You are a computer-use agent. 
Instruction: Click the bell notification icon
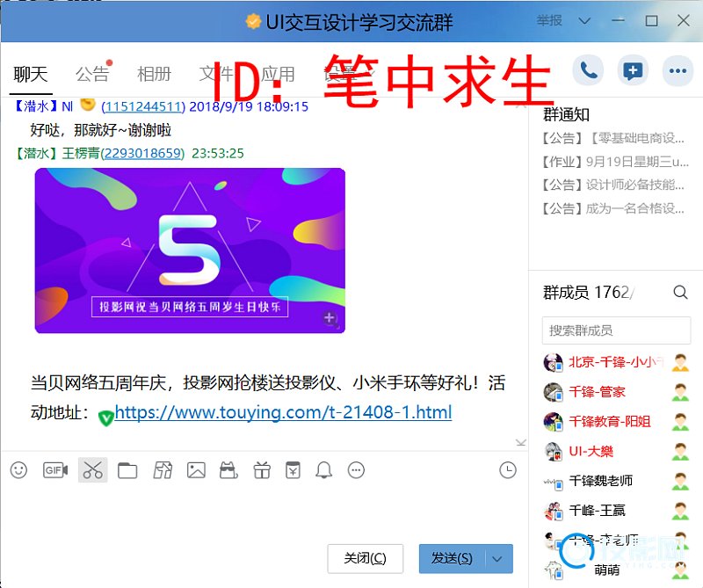(x=324, y=470)
